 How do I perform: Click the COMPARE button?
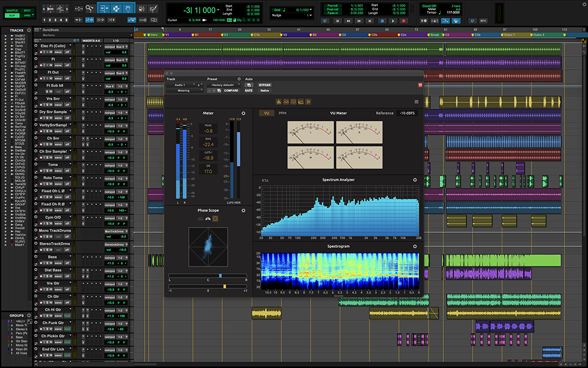pos(231,90)
